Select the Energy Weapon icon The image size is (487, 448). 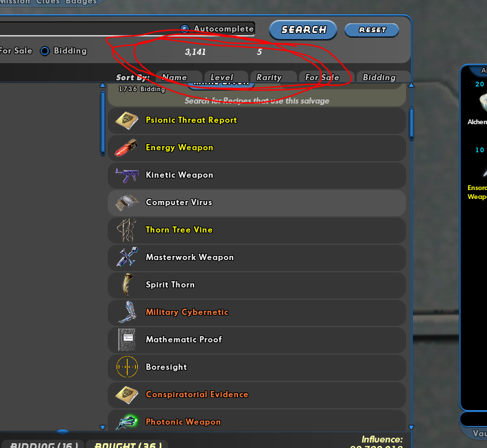click(126, 148)
